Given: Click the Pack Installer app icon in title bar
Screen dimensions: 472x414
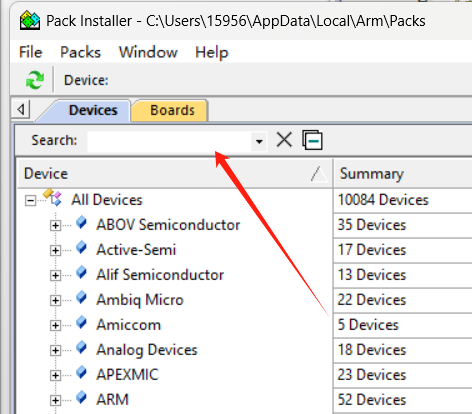Looking at the screenshot, I should (30, 21).
